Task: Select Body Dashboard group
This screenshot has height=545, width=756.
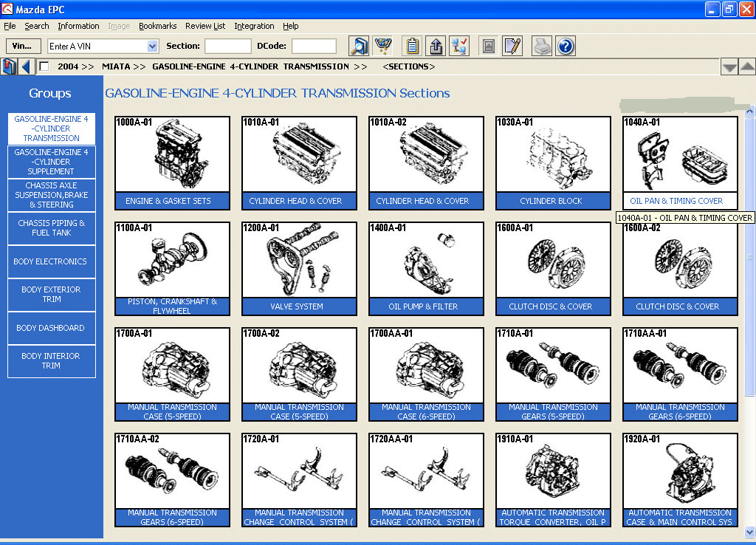Action: pos(52,328)
